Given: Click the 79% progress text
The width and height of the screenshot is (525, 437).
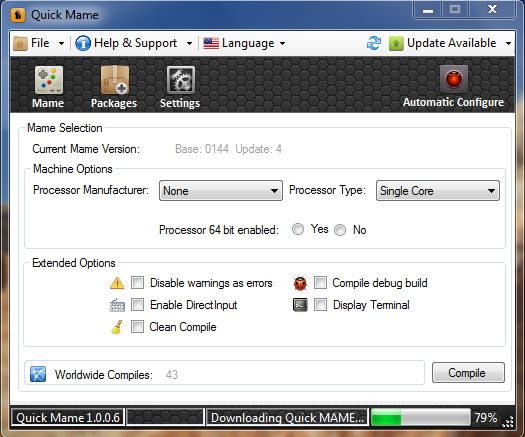Looking at the screenshot, I should point(486,418).
